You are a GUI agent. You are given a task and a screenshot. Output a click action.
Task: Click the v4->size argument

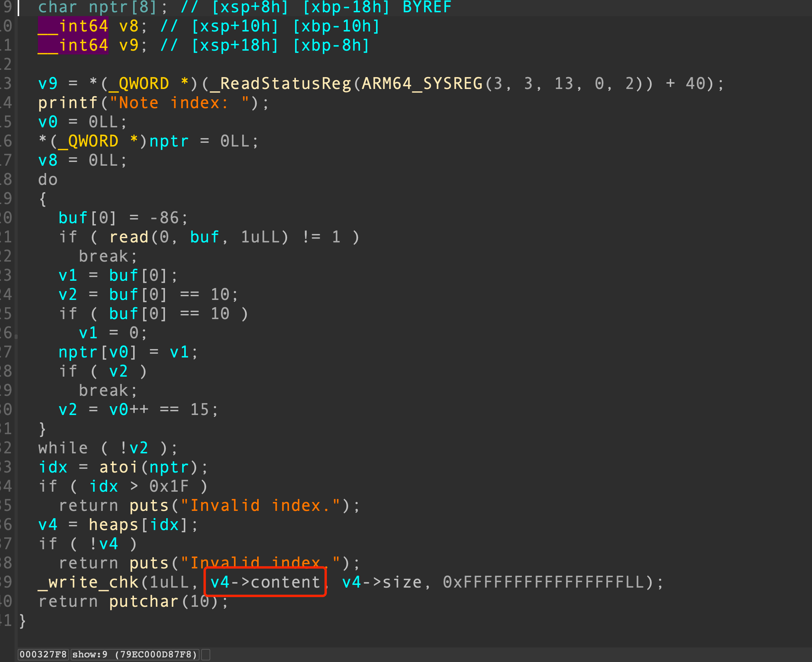(382, 582)
